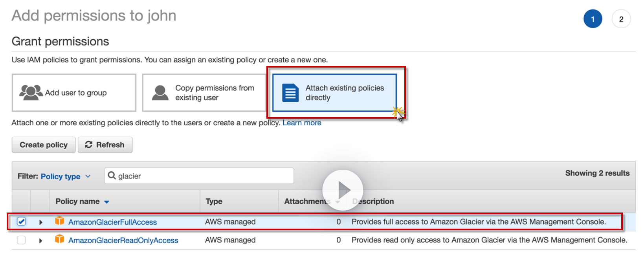The width and height of the screenshot is (644, 264).
Task: Go to step 1 indicator
Action: point(593,19)
